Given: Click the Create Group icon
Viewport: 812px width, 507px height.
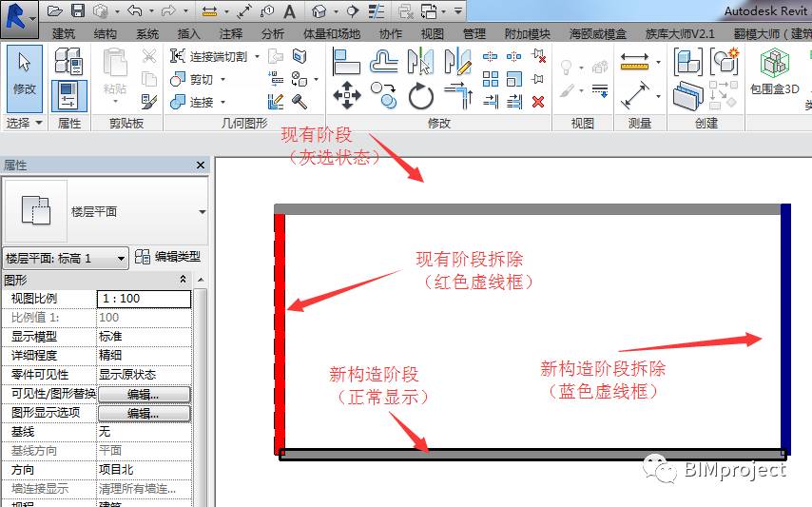Looking at the screenshot, I should click(x=724, y=61).
